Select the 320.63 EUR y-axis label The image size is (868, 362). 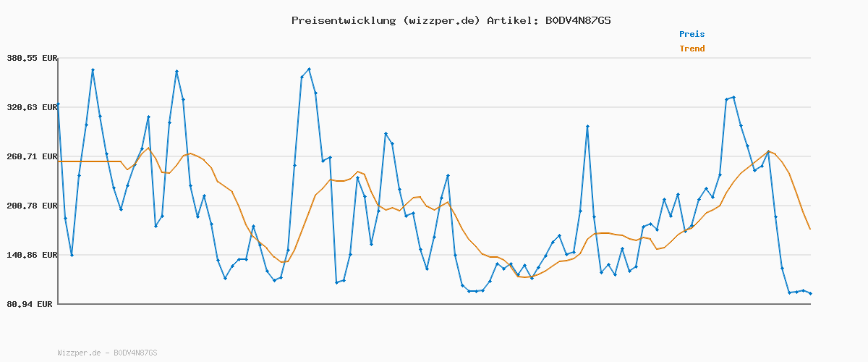pos(32,107)
